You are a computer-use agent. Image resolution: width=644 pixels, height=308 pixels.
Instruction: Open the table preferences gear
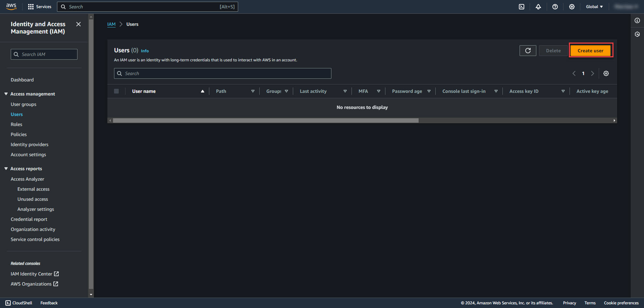point(606,73)
